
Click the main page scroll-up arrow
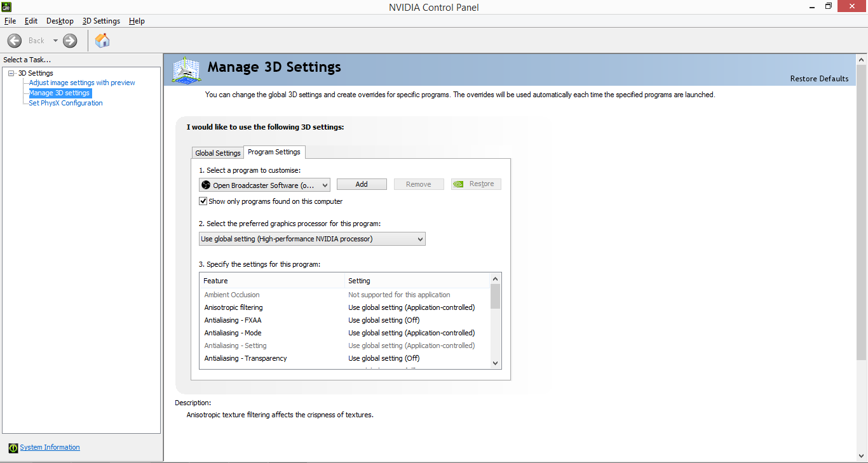click(862, 60)
